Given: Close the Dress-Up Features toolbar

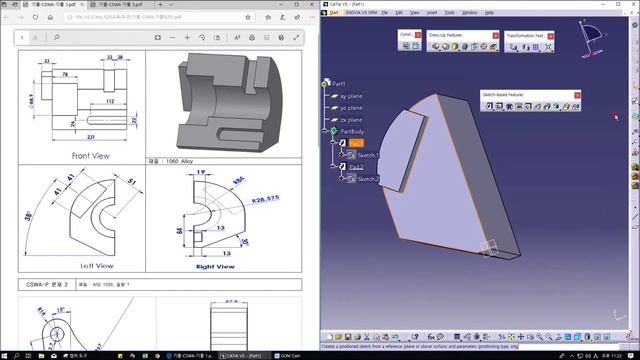Looking at the screenshot, I should coord(495,36).
